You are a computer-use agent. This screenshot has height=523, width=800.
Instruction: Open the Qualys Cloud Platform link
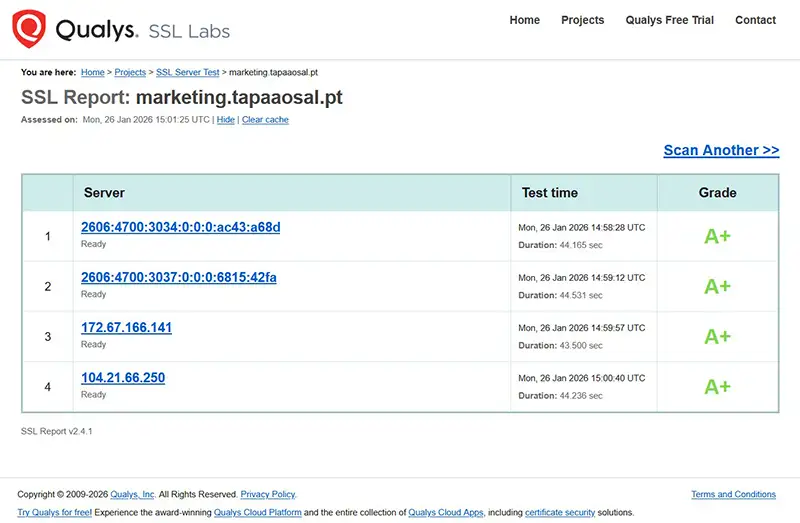[258, 512]
